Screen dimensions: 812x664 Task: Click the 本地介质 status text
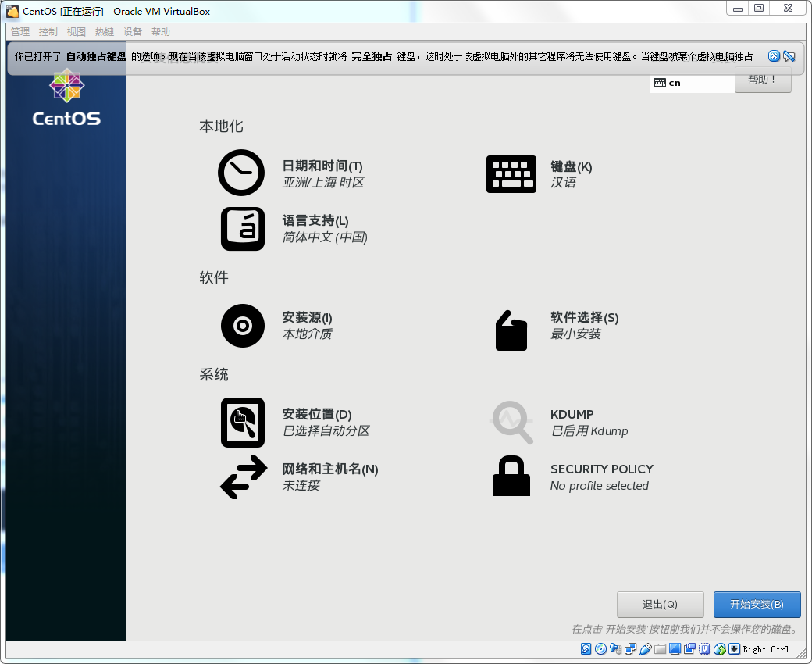[x=307, y=334]
